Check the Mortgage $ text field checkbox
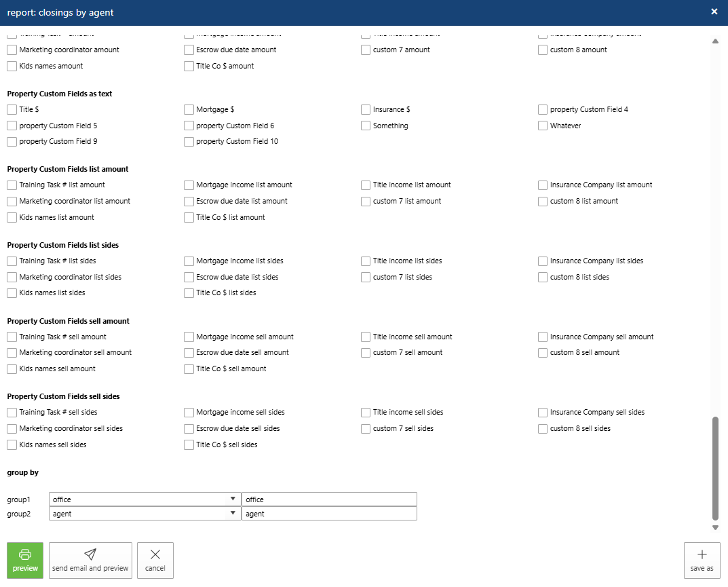This screenshot has width=728, height=587. 189,109
